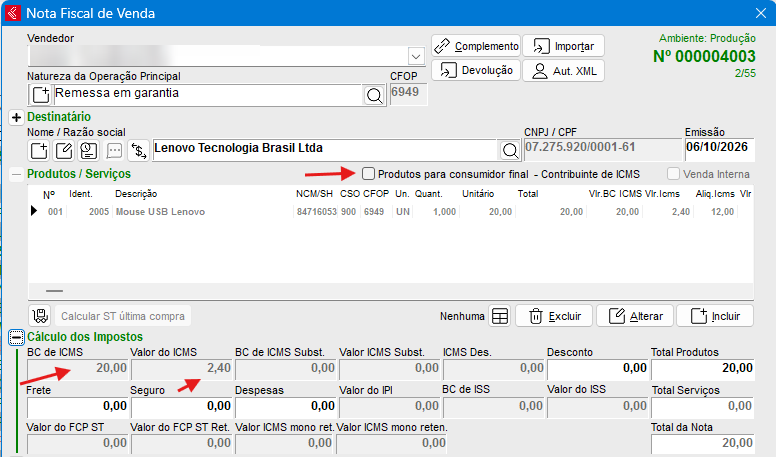Click the table grid icon beside Nenhuma
Image resolution: width=776 pixels, height=457 pixels.
pyautogui.click(x=500, y=316)
